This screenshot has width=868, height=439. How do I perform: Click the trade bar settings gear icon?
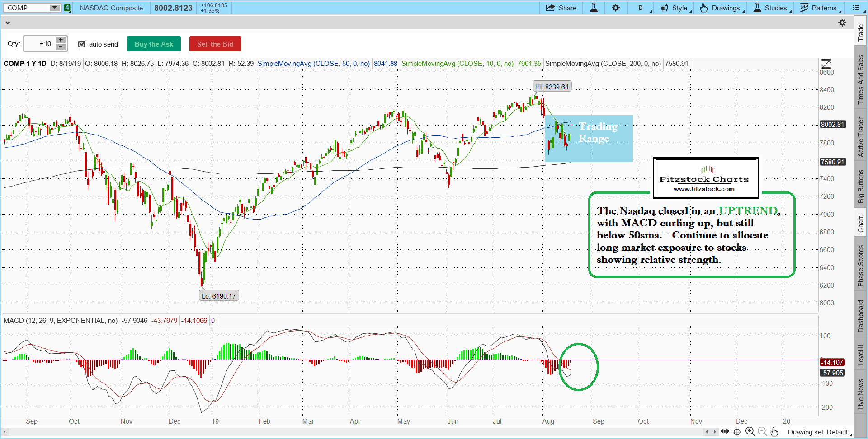(x=842, y=23)
